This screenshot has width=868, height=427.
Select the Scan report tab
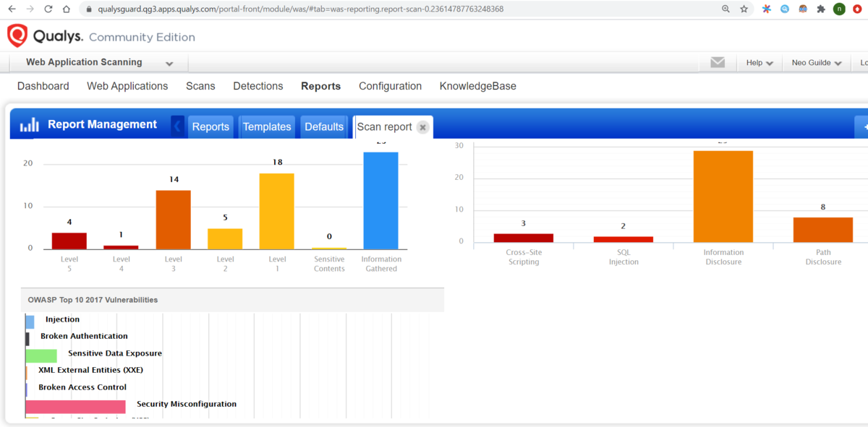point(385,126)
